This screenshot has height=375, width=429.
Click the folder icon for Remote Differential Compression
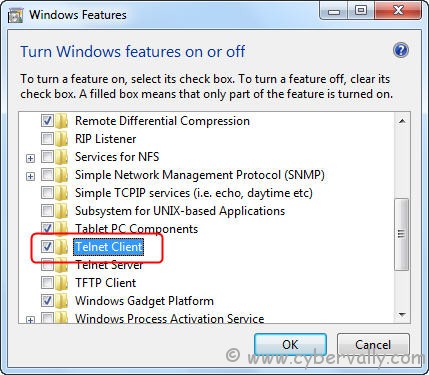tap(61, 121)
